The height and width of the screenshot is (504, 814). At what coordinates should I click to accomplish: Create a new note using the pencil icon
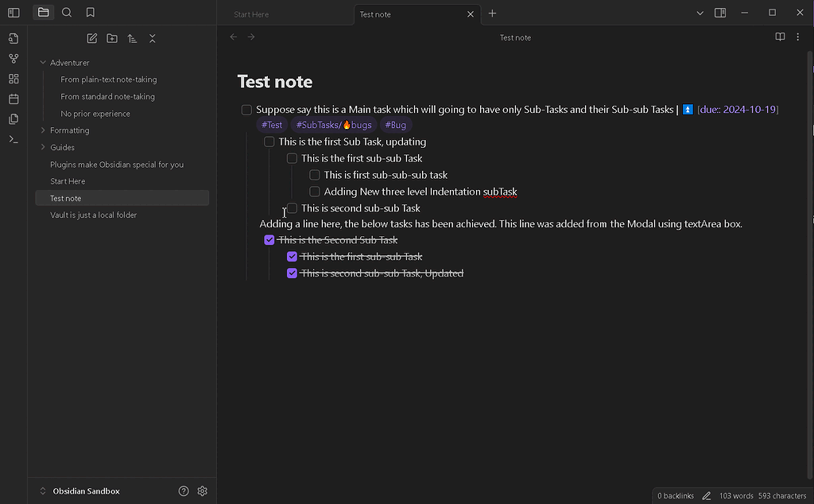point(91,37)
